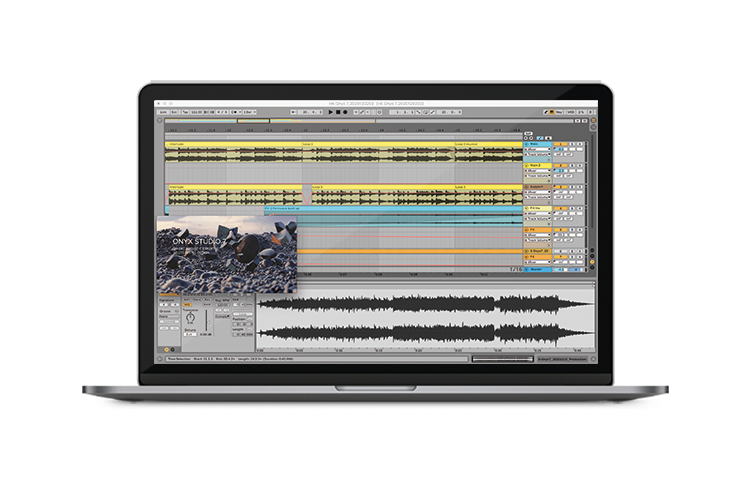Fold the Main 2 track

tap(527, 165)
